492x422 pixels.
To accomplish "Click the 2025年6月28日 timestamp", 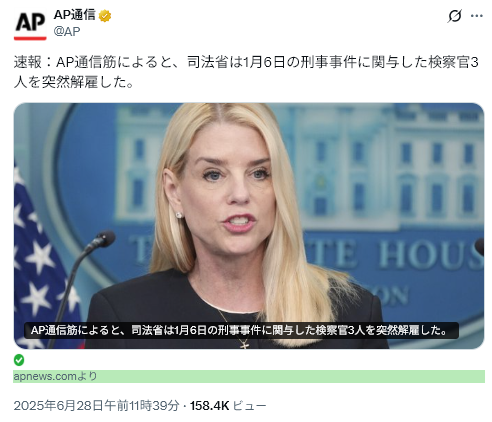I will point(96,406).
